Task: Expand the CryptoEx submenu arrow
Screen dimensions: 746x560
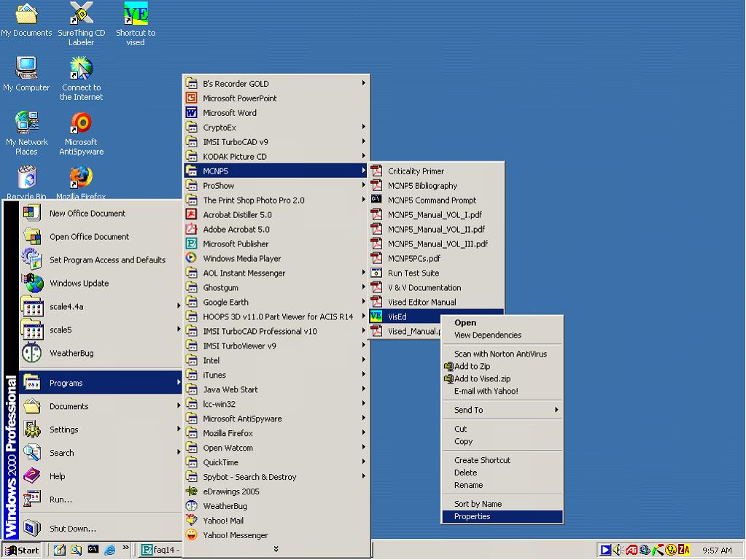Action: 363,127
